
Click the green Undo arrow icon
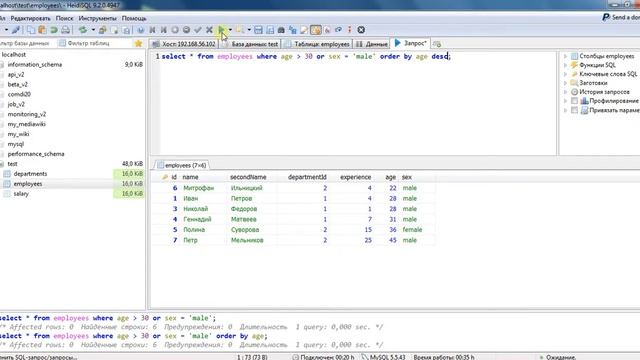pos(53,30)
